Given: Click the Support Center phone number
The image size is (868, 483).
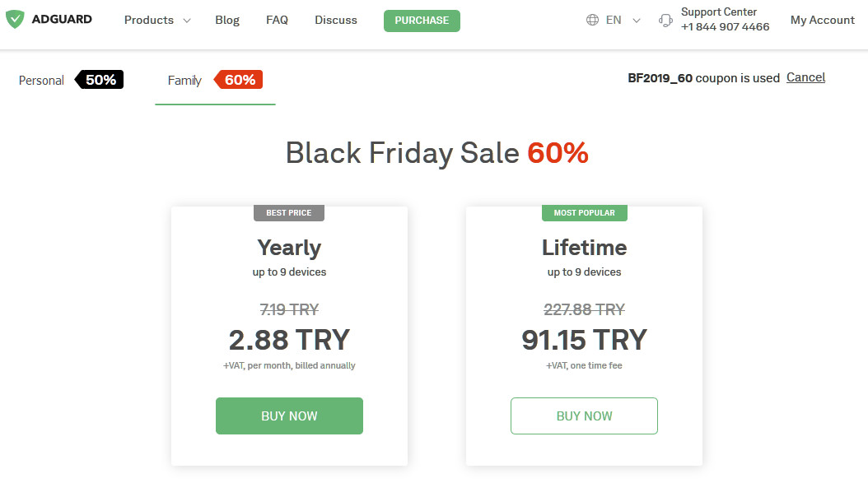Looking at the screenshot, I should (x=725, y=27).
